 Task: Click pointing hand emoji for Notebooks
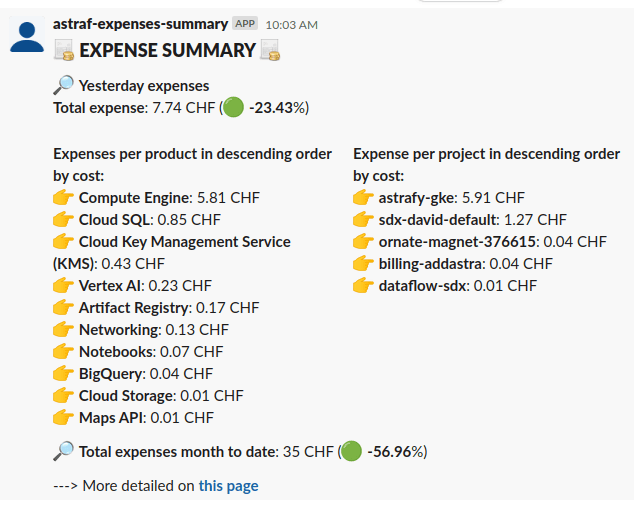[63, 351]
